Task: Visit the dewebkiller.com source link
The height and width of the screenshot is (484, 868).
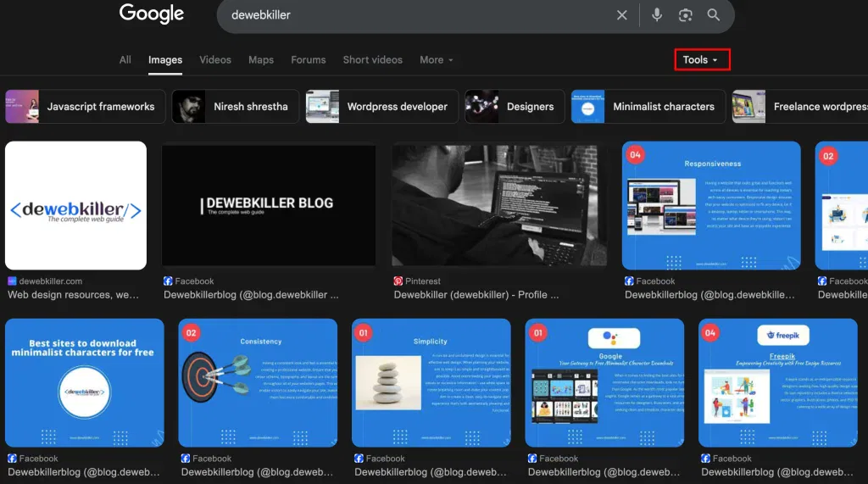Action: pos(50,281)
